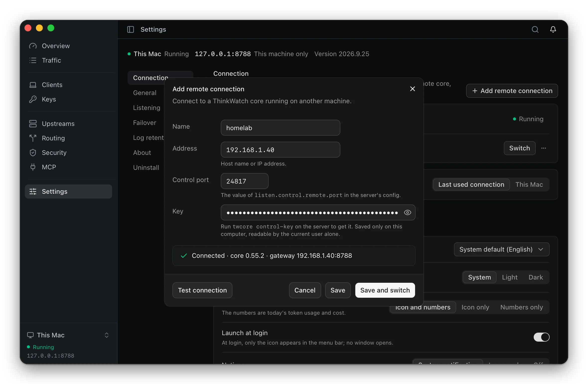
Task: Click the Clients laptop icon
Action: click(33, 85)
